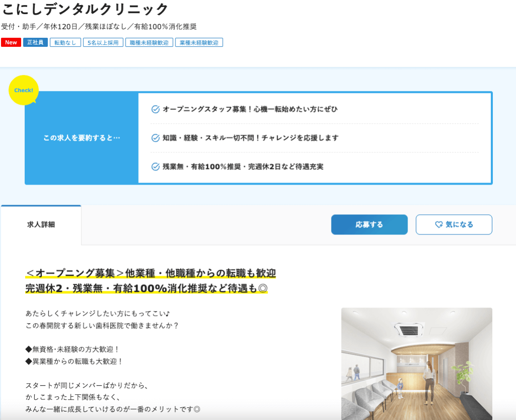Click the 業種未経験歓迎 tag

click(x=199, y=42)
